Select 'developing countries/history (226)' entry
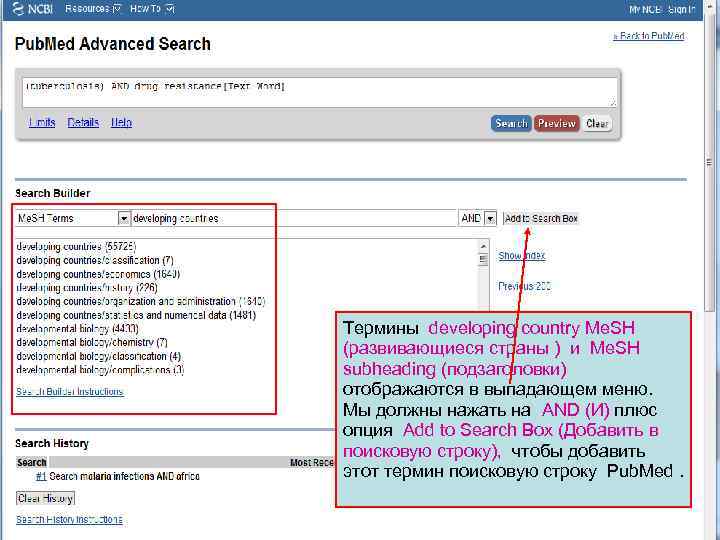 (87, 288)
